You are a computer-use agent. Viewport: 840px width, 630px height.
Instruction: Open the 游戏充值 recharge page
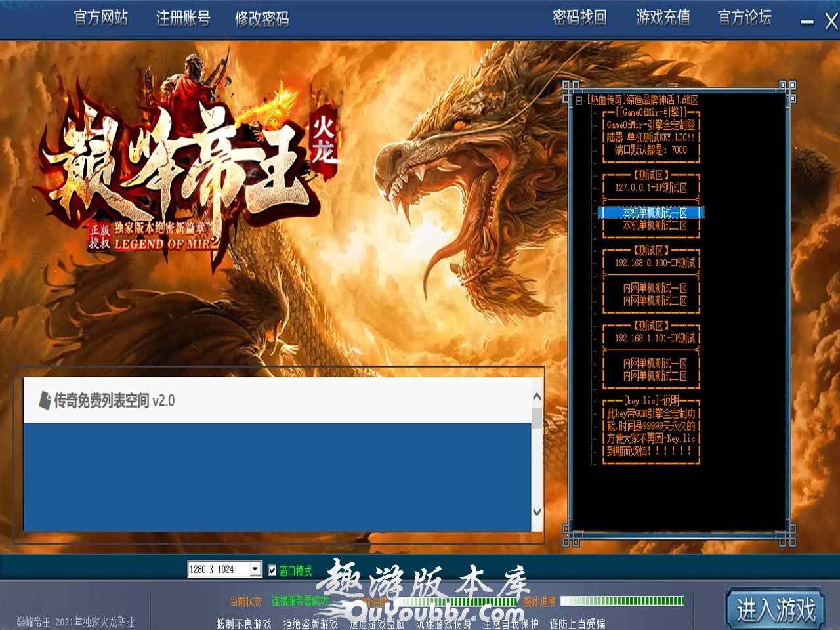663,17
